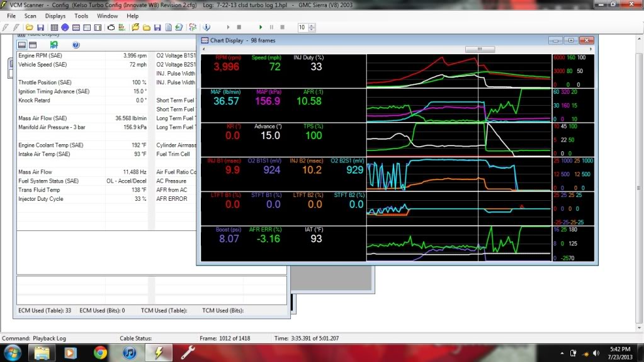This screenshot has height=362, width=644.
Task: Open the Chart Display toolbar icon
Action: click(x=76, y=28)
